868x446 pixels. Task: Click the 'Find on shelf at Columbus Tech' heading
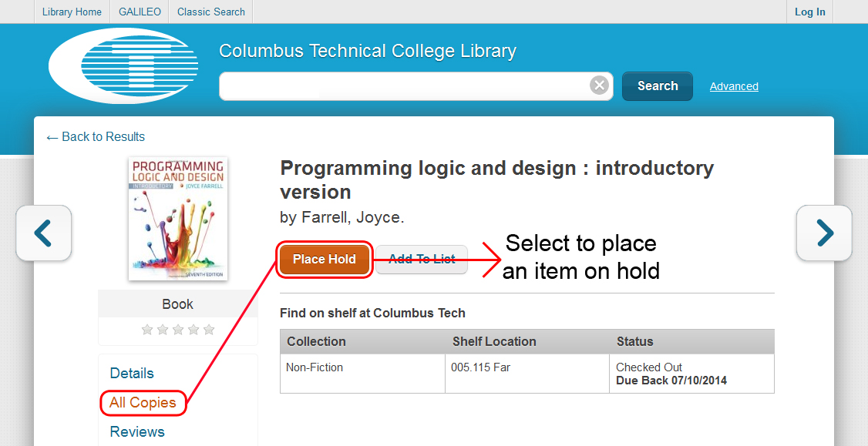pos(372,314)
